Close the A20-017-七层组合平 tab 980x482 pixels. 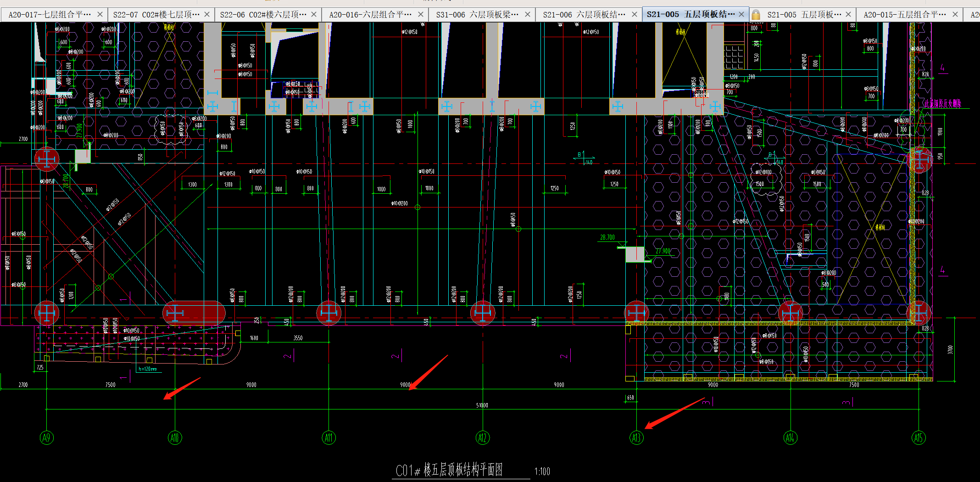(100, 15)
